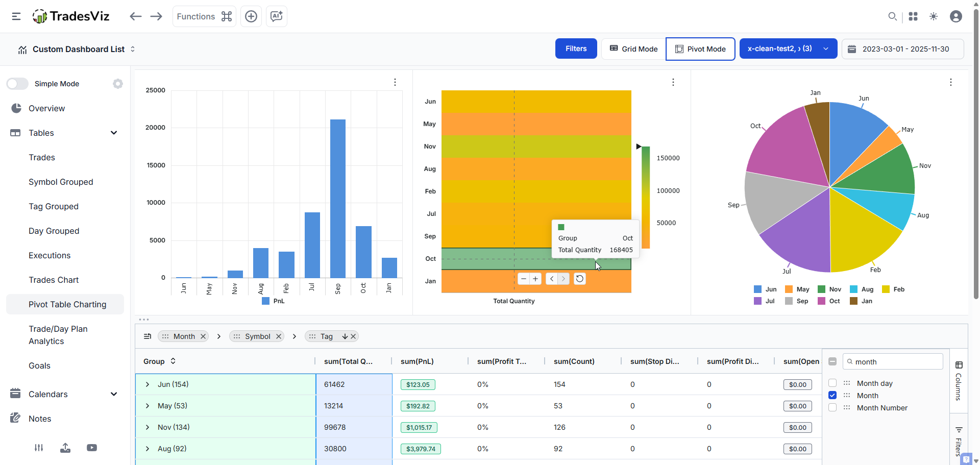
Task: Toggle Oct legend swatch in pie chart
Action: coord(822,301)
